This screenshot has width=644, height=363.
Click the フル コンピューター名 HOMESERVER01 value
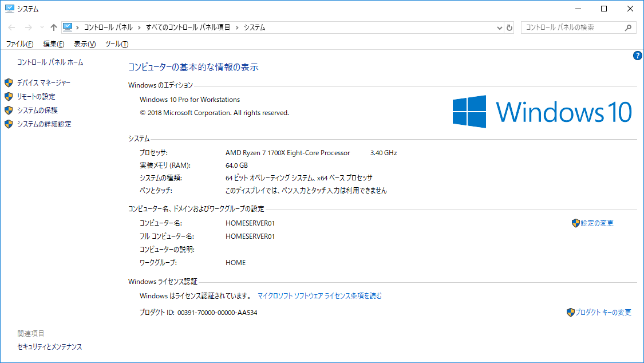(250, 236)
